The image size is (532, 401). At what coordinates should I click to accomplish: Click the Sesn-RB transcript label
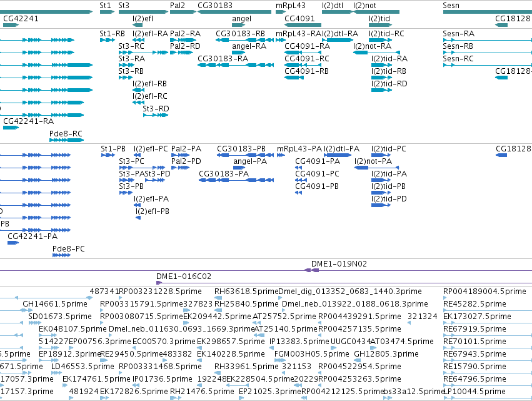pos(458,46)
